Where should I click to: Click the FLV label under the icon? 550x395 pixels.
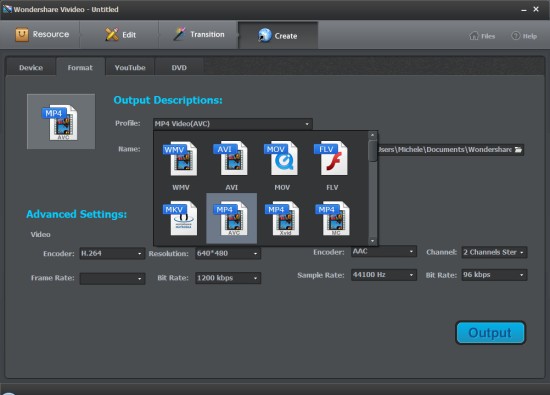click(332, 187)
